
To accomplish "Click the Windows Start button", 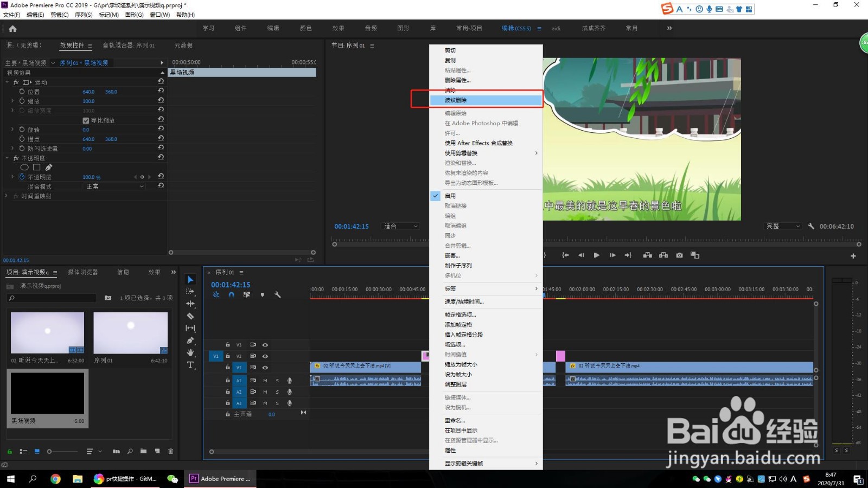I will [x=11, y=479].
